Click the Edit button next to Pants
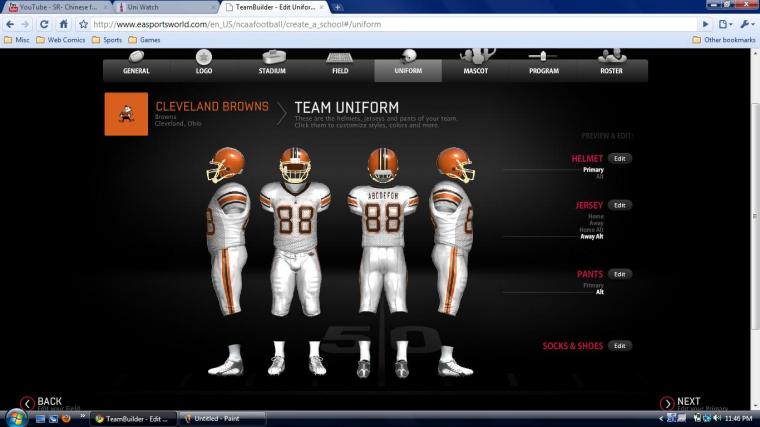This screenshot has width=760, height=427. (619, 274)
